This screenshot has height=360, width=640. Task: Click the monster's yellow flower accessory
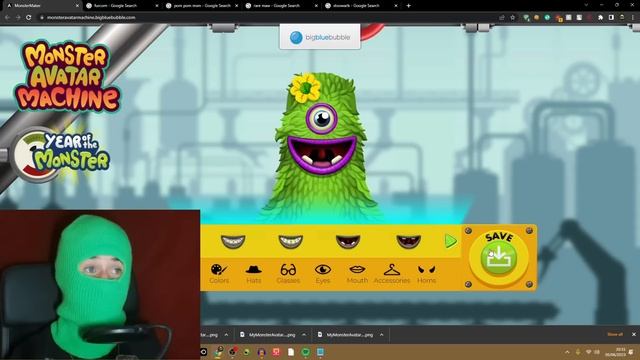coord(305,88)
